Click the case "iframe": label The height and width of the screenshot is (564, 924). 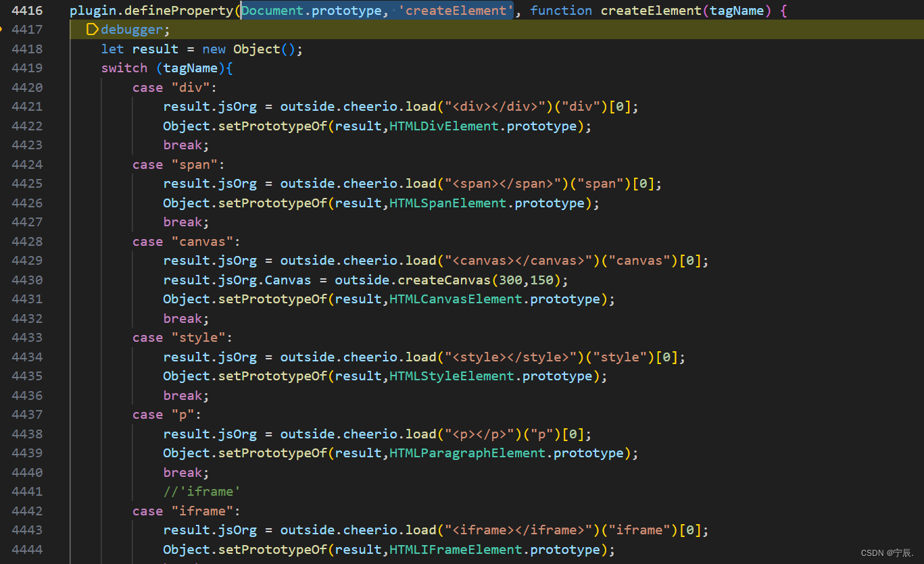[187, 511]
